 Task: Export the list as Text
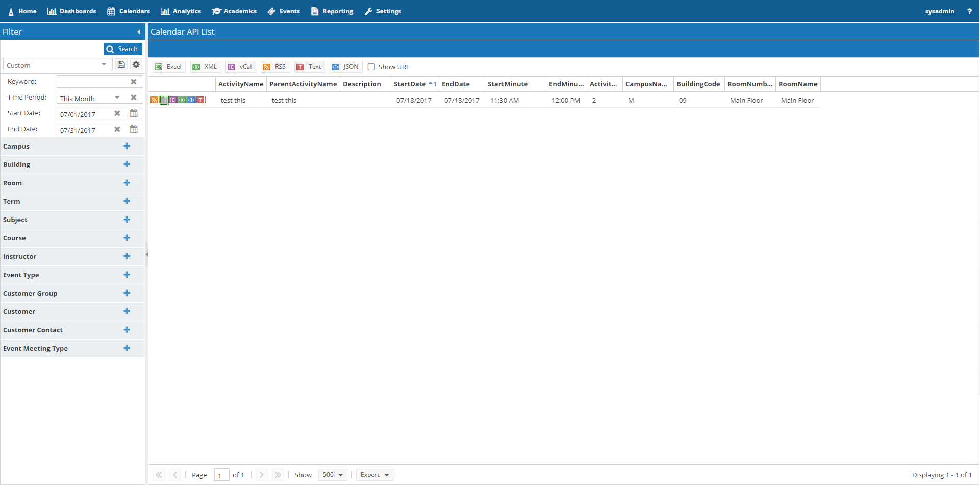click(310, 67)
